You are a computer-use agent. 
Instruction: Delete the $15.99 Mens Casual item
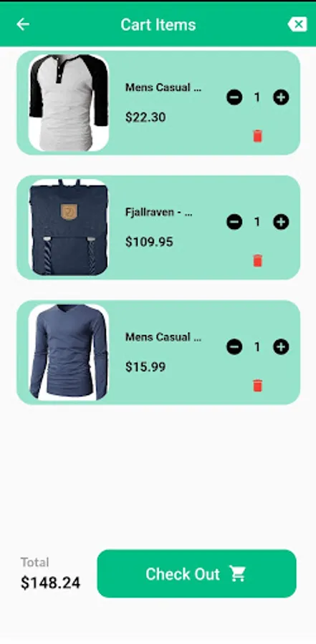tap(257, 386)
